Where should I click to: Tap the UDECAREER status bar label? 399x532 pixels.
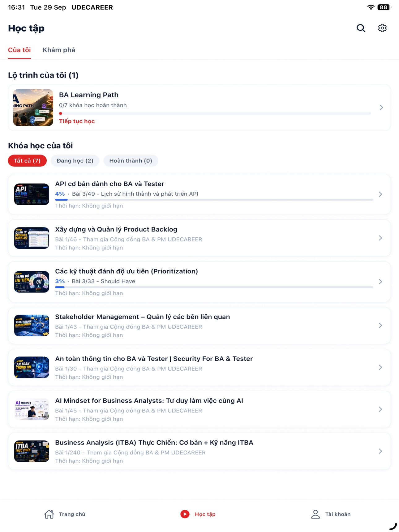click(x=92, y=7)
